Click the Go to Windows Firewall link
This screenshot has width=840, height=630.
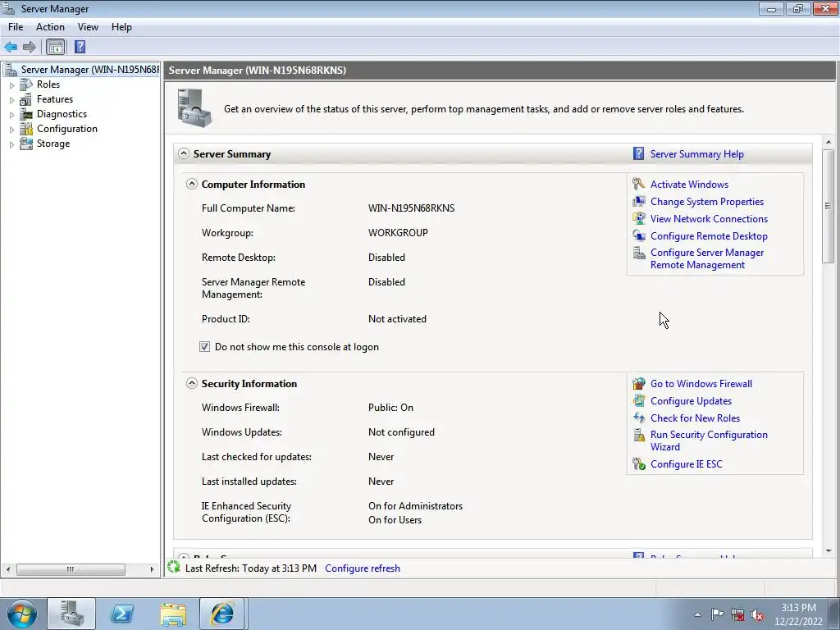pos(701,384)
